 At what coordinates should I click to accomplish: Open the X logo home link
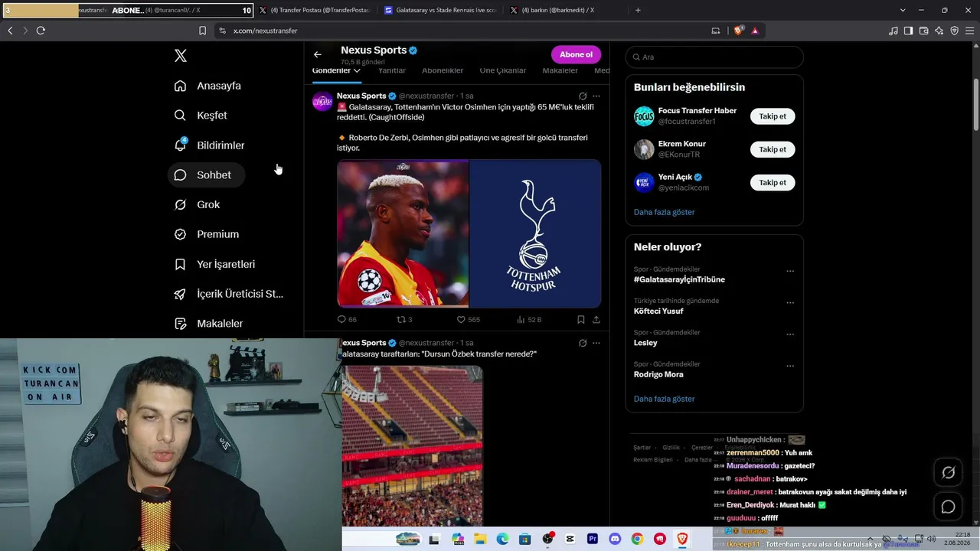[181, 56]
